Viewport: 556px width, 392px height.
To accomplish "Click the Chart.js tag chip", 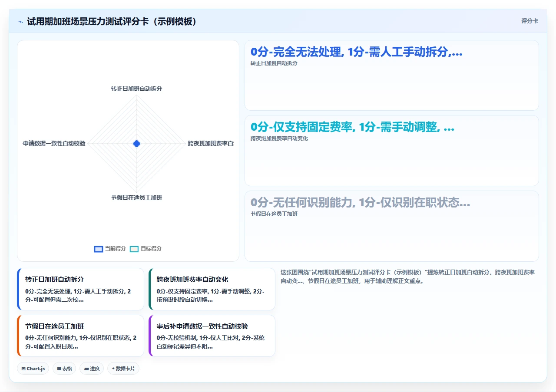I will click(x=33, y=369).
